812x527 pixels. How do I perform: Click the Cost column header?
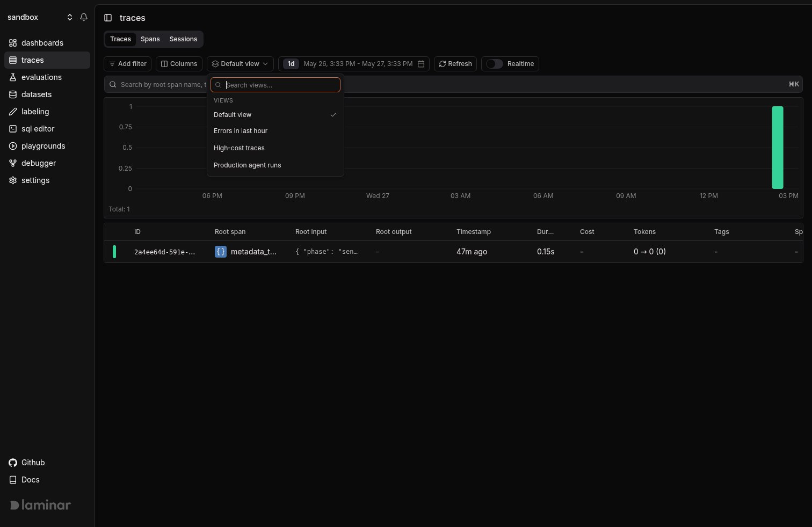[x=587, y=232]
